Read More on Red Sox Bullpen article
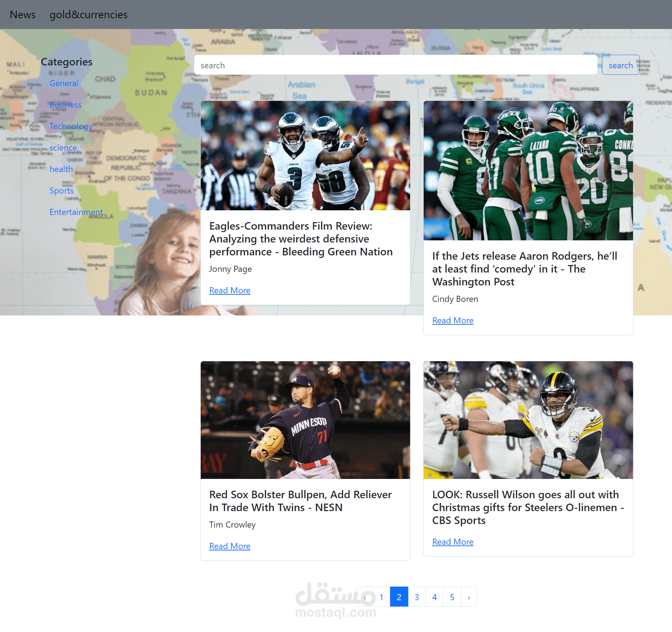Viewport: 672px width, 632px height. point(230,546)
